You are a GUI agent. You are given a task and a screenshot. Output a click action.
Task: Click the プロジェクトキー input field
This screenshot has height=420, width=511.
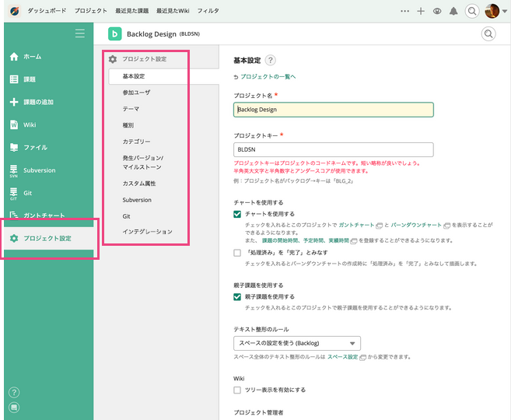[x=334, y=149]
